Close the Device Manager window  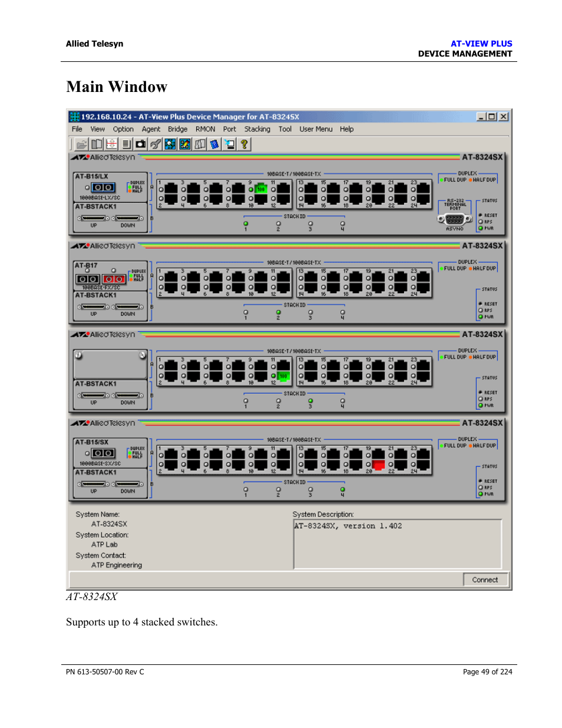(504, 117)
